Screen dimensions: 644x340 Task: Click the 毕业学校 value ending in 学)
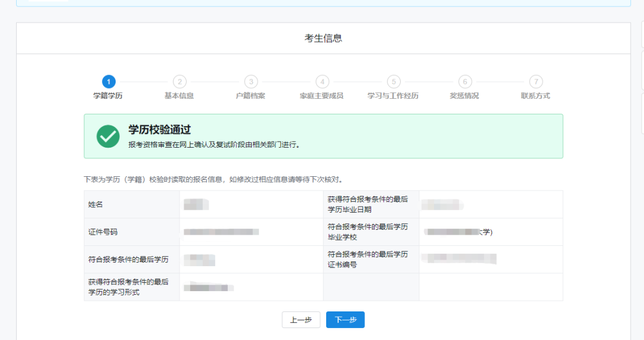(459, 232)
